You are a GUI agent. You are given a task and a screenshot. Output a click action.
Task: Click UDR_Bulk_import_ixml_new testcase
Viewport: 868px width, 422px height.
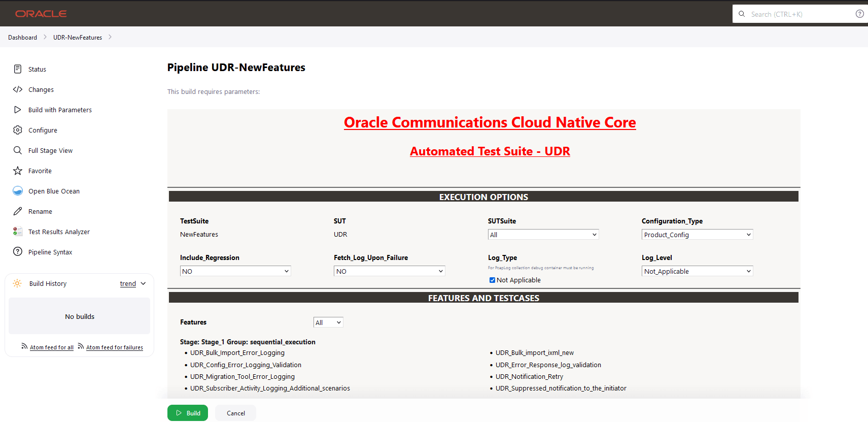coord(535,352)
